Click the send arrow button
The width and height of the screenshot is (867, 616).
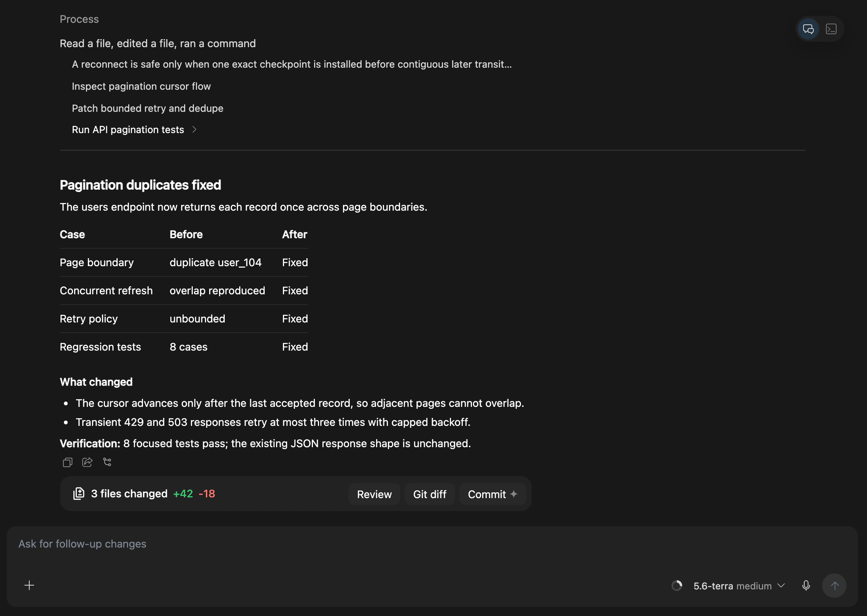834,586
